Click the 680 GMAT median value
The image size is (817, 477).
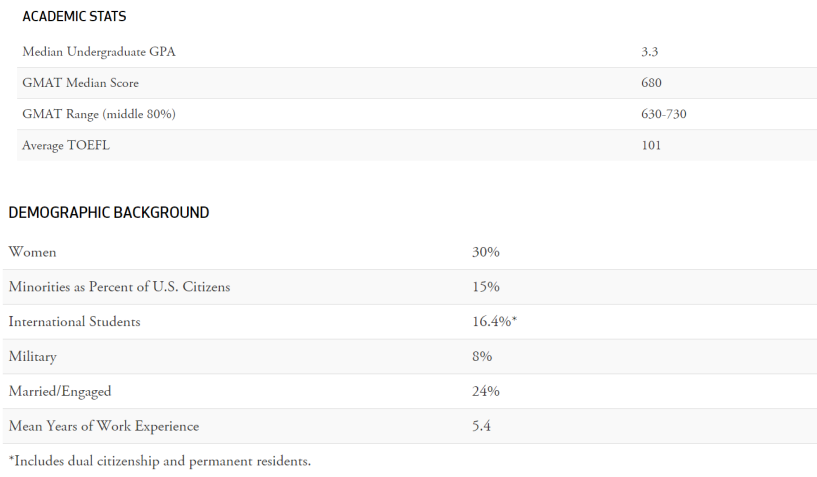pyautogui.click(x=651, y=83)
